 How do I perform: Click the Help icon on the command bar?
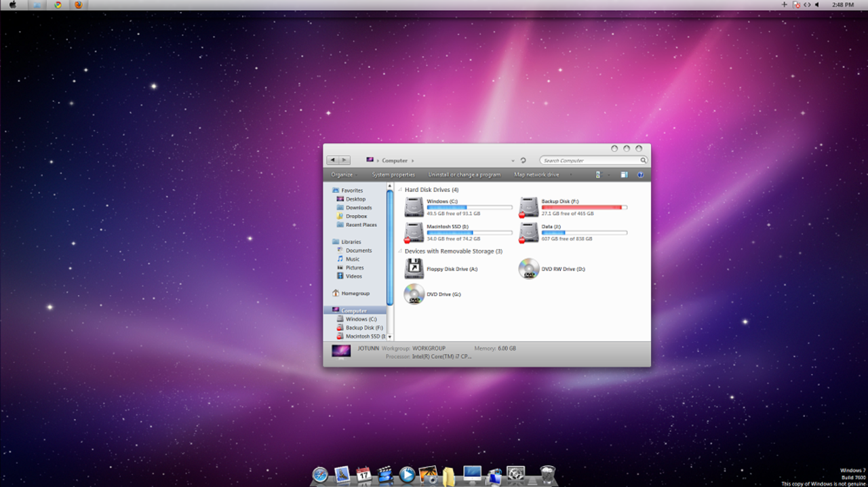640,174
